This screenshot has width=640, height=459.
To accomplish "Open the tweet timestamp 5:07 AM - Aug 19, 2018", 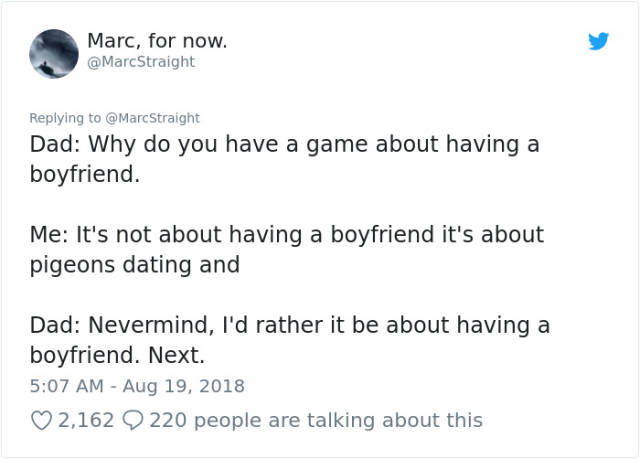I will pyautogui.click(x=137, y=386).
